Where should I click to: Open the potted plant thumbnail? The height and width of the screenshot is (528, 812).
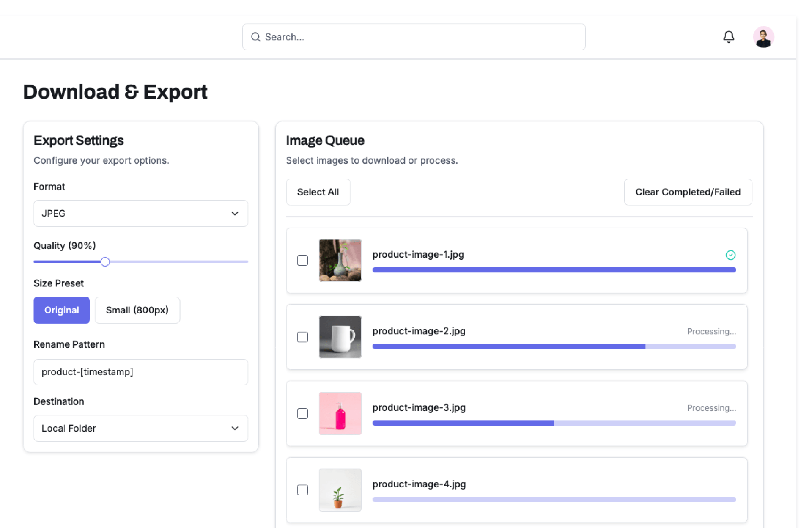[x=340, y=489]
